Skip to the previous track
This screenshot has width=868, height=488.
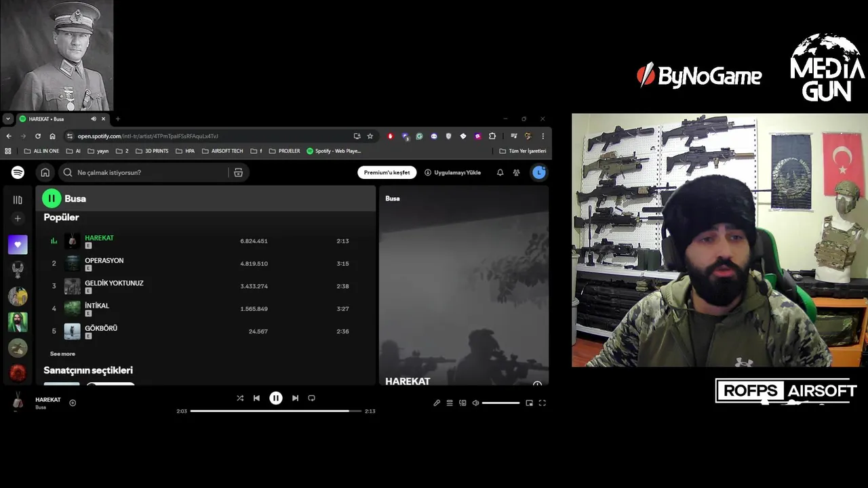[x=256, y=398]
